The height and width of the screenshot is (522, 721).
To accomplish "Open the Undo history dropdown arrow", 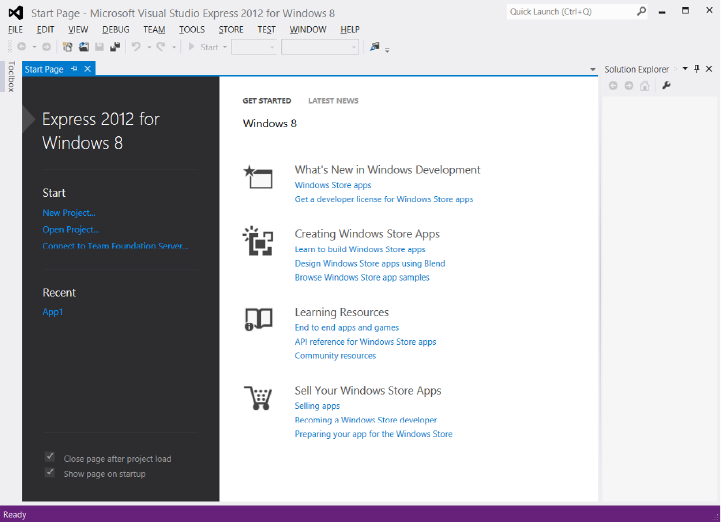I will click(149, 47).
